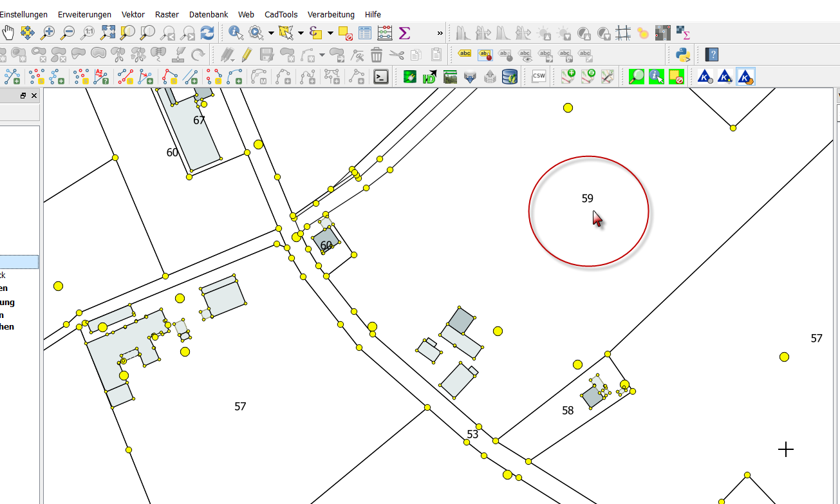840x504 pixels.
Task: Open the DB Manager database icon
Action: tap(510, 77)
